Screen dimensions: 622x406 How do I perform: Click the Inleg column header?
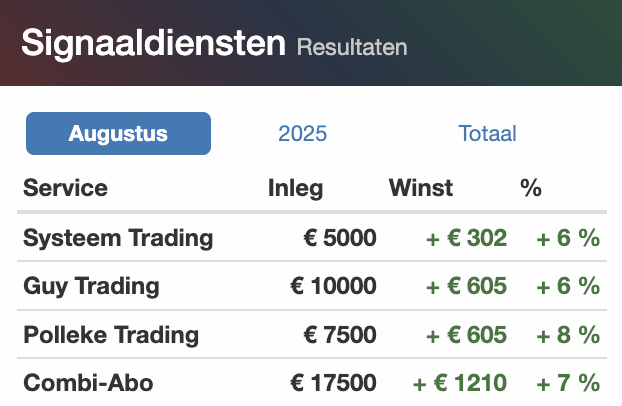(x=296, y=188)
